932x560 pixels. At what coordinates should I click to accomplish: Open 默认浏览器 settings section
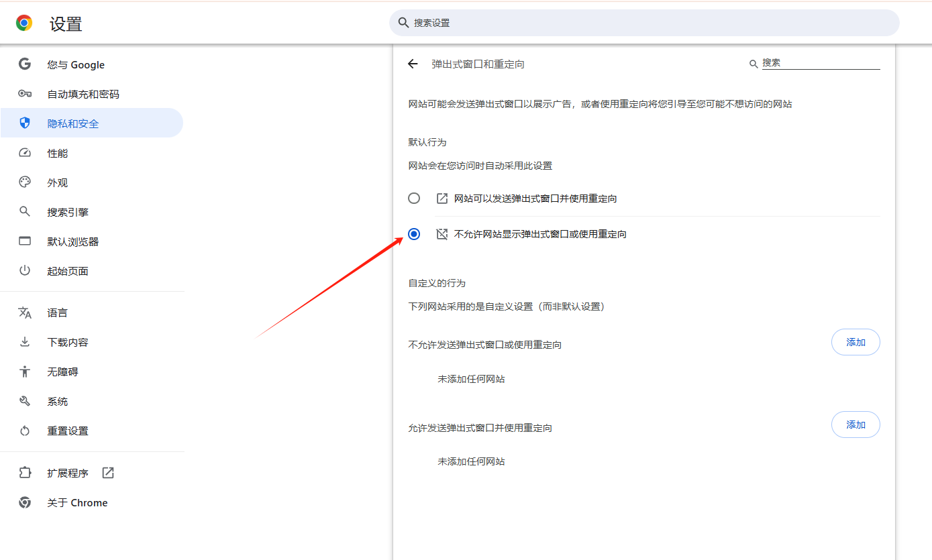92,242
